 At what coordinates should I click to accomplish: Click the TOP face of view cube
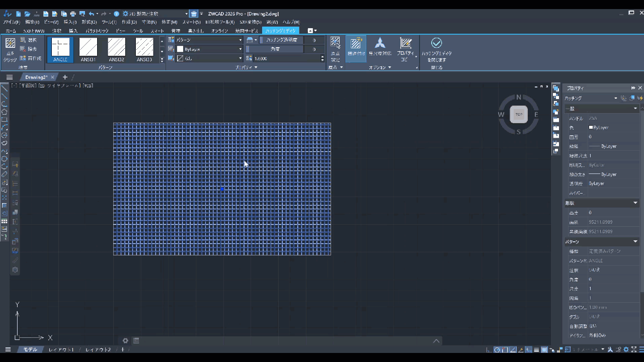pos(519,114)
